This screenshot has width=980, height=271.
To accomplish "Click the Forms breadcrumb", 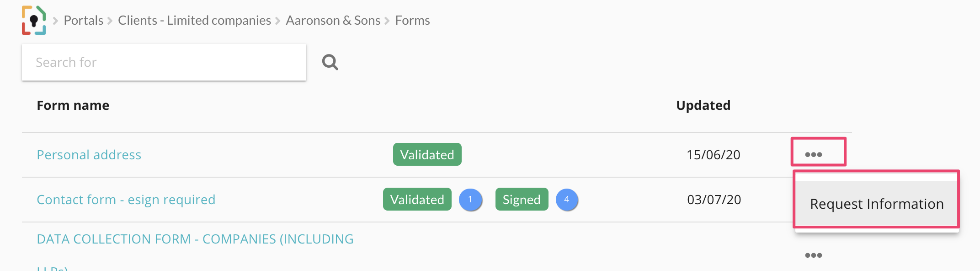I will pos(412,21).
